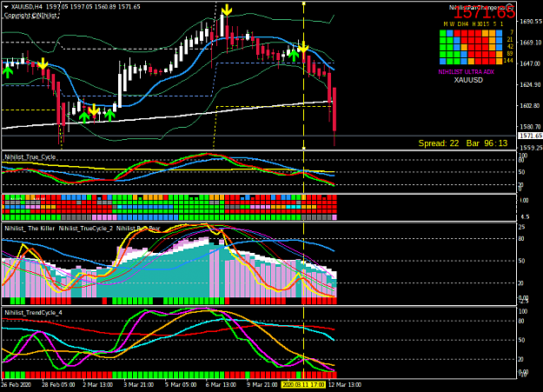
Task: Select the yellow down arrow near the 28 Feb candles
Action: (43, 63)
